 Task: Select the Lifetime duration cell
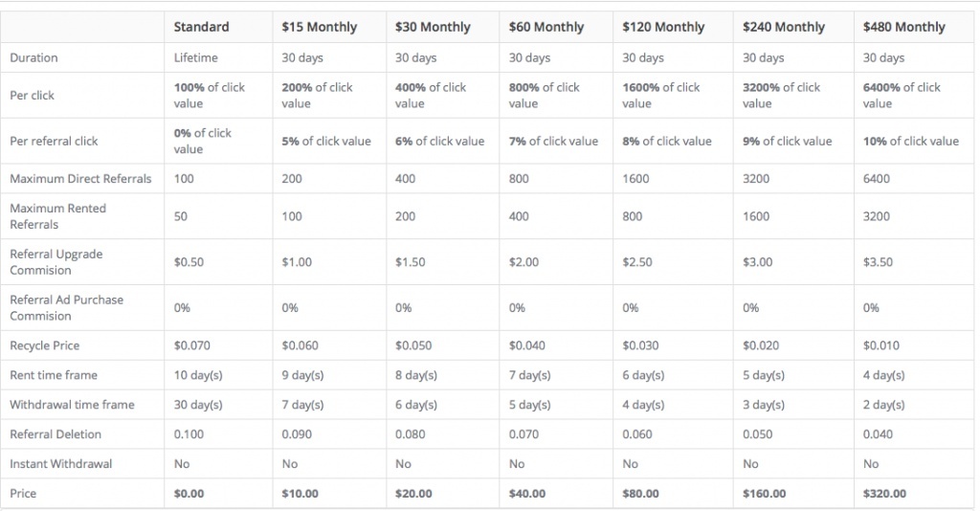pyautogui.click(x=195, y=57)
